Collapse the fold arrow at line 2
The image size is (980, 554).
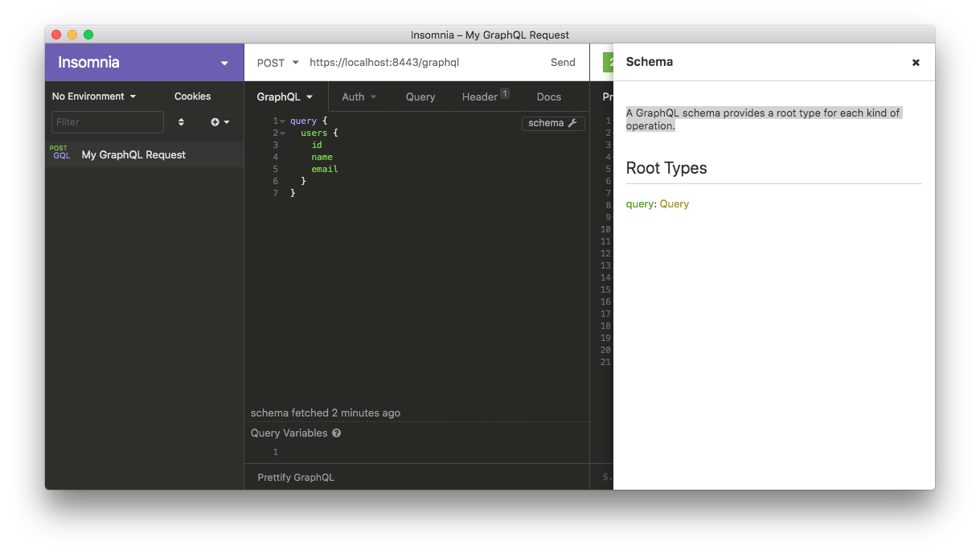282,133
